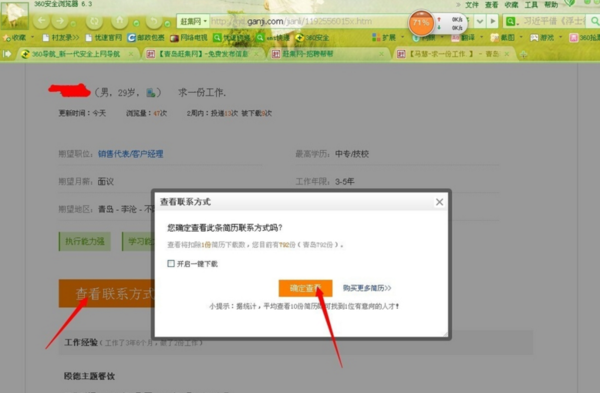Close the 360导航 tab

tap(131, 54)
